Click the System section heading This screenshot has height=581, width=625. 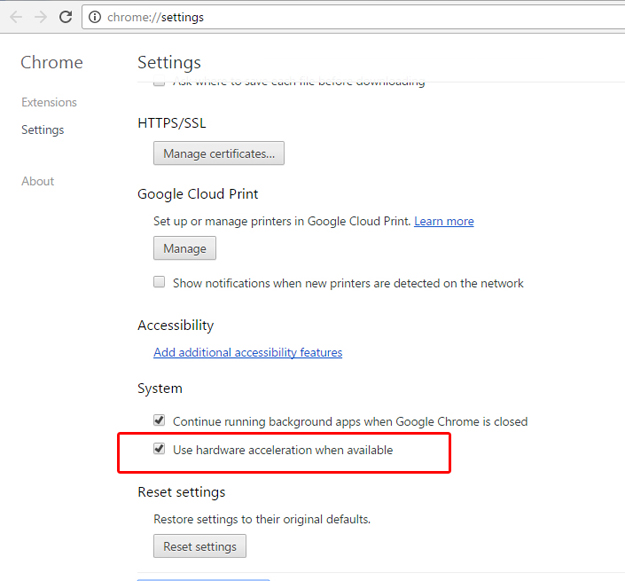[x=160, y=389]
